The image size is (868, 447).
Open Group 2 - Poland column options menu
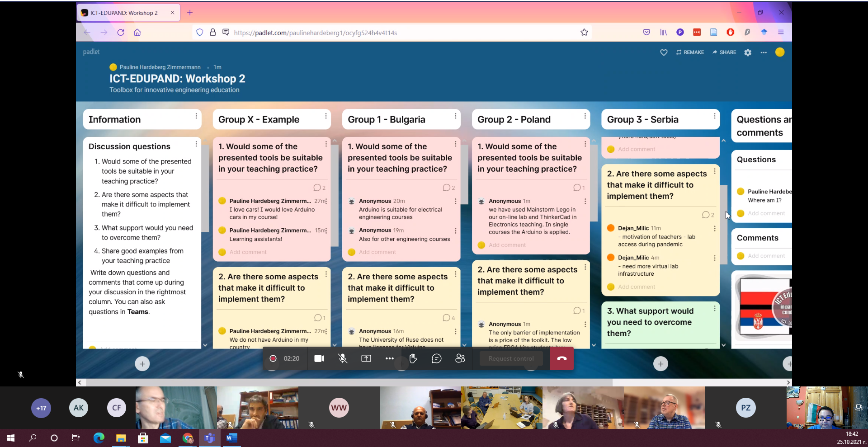(585, 116)
